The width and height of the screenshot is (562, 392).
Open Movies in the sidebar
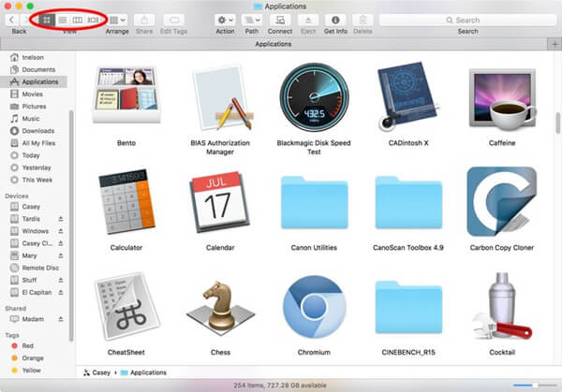pyautogui.click(x=34, y=94)
